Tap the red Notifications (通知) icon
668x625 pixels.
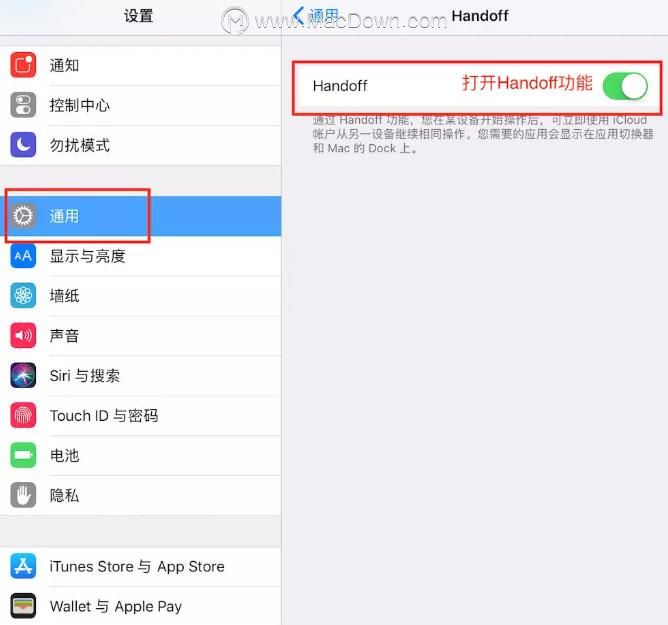point(23,65)
